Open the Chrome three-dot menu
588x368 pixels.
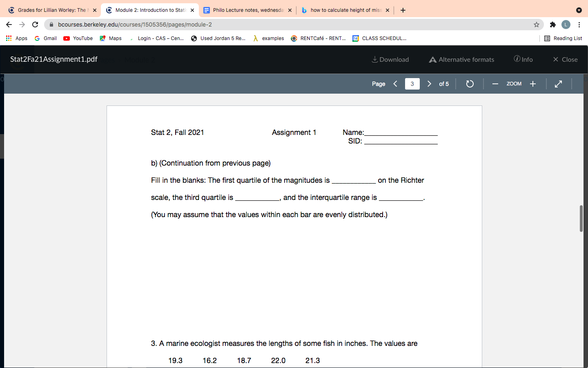click(x=579, y=25)
